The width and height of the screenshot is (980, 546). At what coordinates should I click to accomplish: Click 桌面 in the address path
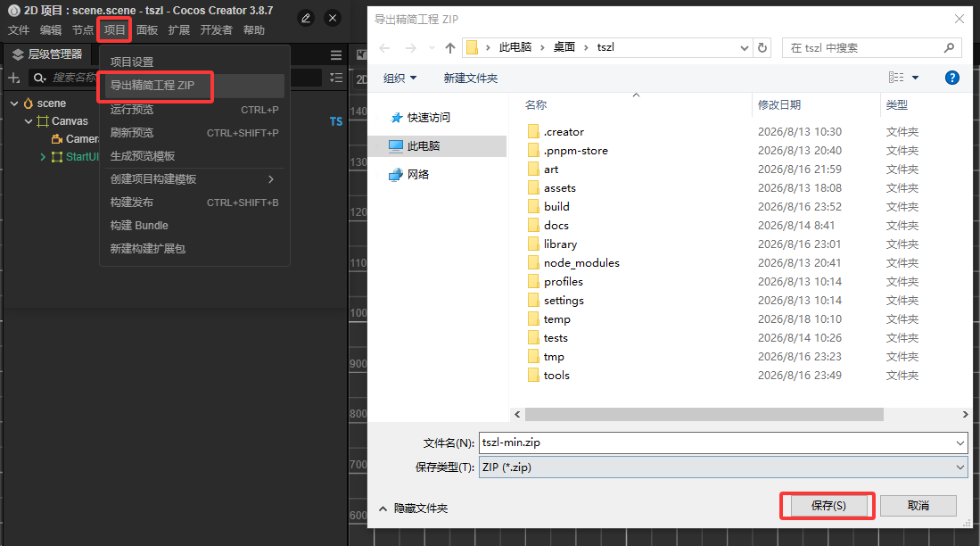click(564, 47)
